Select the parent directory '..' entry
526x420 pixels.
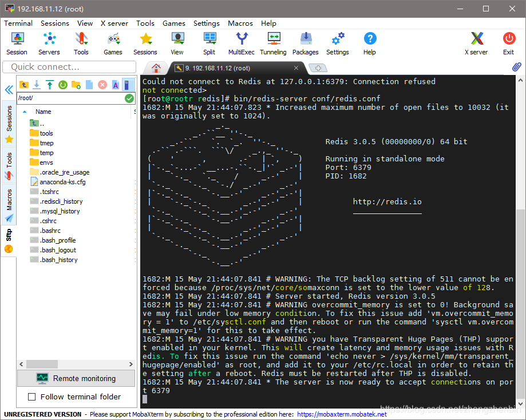coord(37,124)
